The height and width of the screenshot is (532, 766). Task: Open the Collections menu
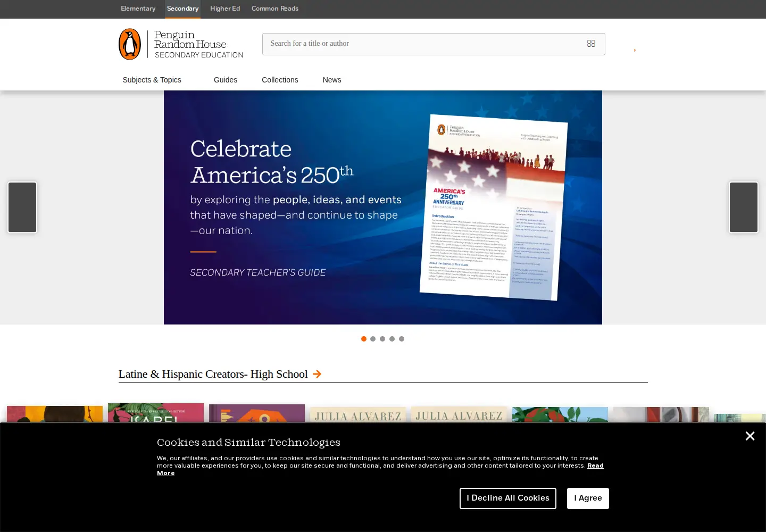280,80
